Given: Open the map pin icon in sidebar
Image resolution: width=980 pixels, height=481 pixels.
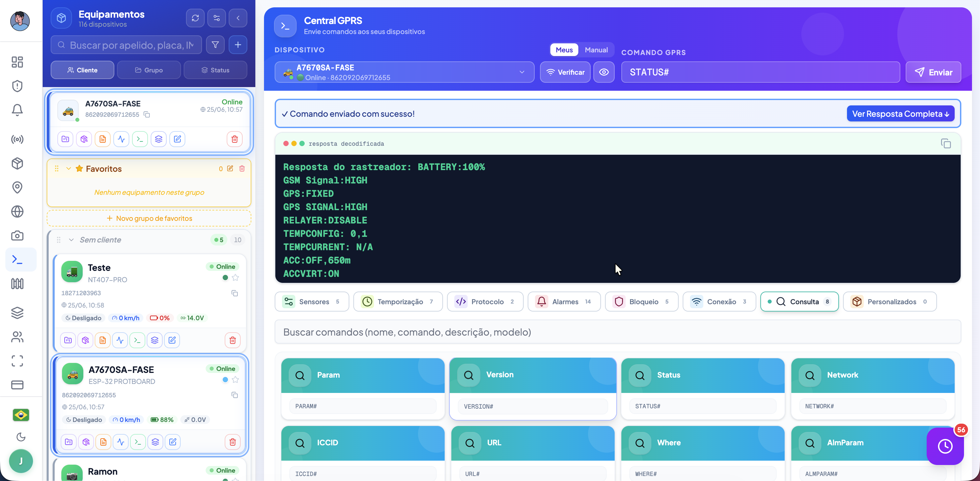Looking at the screenshot, I should 17,187.
